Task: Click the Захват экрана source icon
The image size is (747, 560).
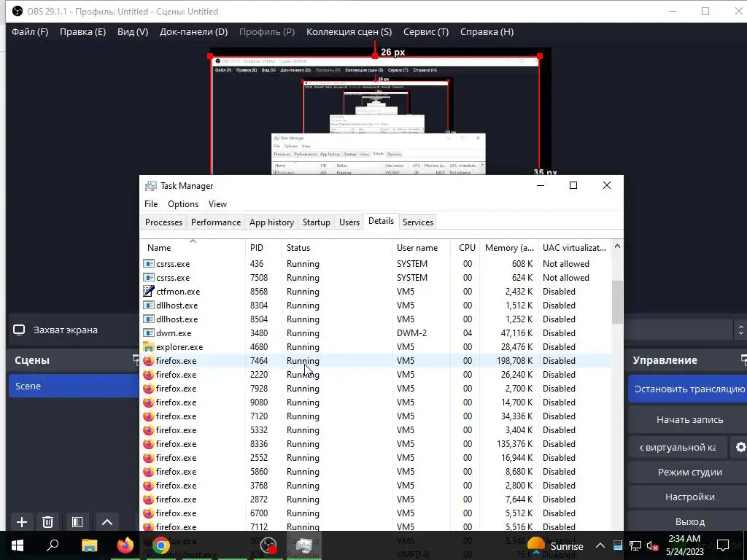Action: point(18,330)
